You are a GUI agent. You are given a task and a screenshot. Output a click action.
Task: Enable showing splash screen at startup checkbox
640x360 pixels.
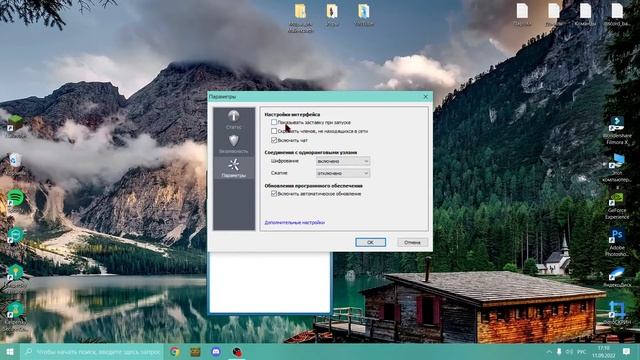coord(274,122)
